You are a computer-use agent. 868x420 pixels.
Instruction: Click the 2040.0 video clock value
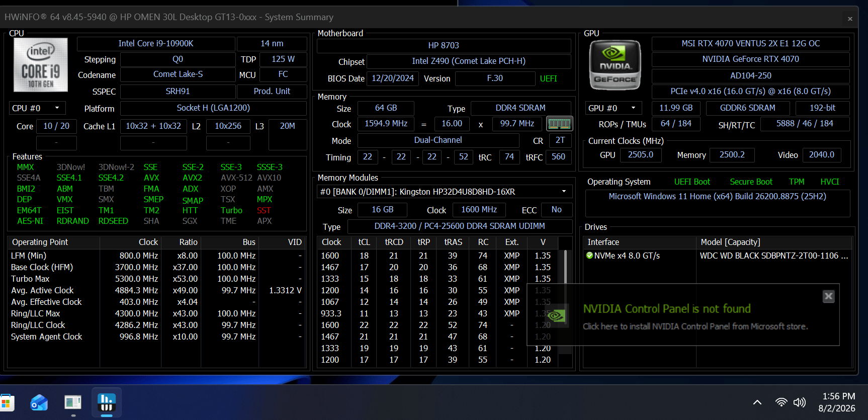point(822,155)
